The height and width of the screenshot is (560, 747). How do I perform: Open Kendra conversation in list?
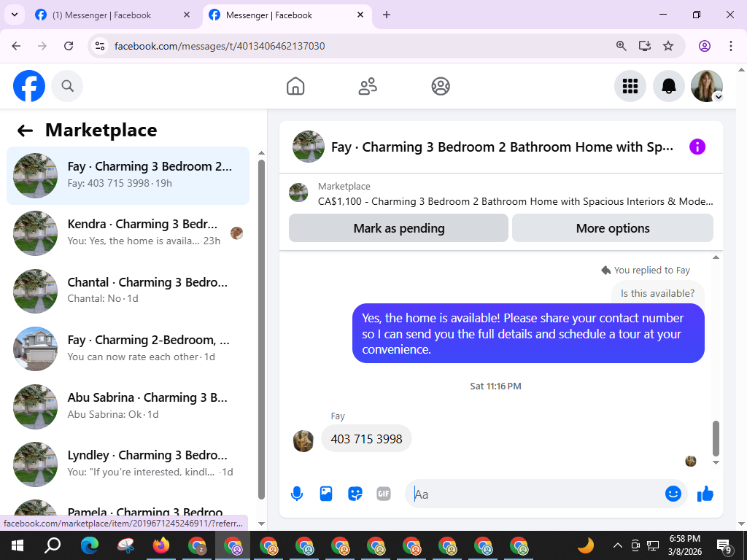pyautogui.click(x=128, y=233)
